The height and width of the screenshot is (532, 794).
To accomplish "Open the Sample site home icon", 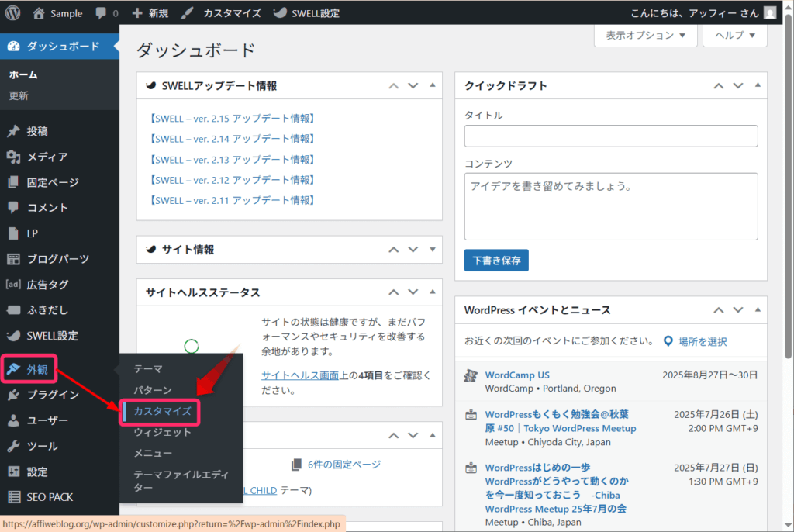I will 39,13.
